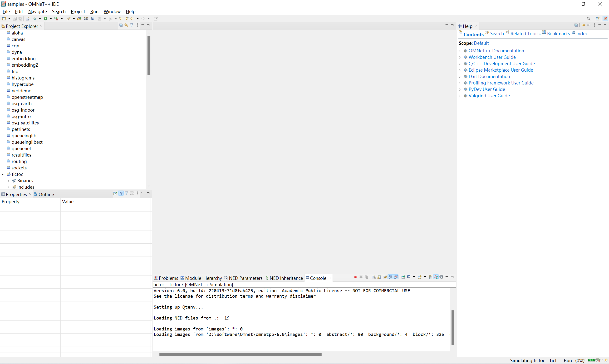This screenshot has height=364, width=609.
Task: Open Console settings gear icon
Action: [442, 277]
